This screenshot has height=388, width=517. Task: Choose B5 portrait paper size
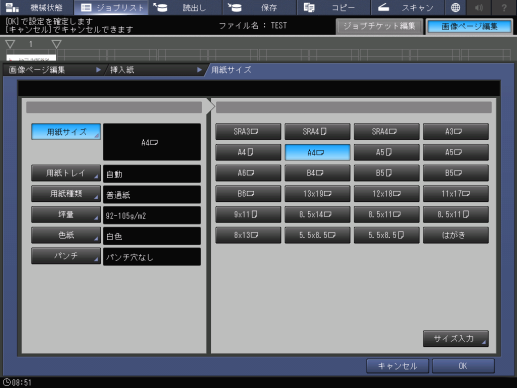[x=387, y=173]
